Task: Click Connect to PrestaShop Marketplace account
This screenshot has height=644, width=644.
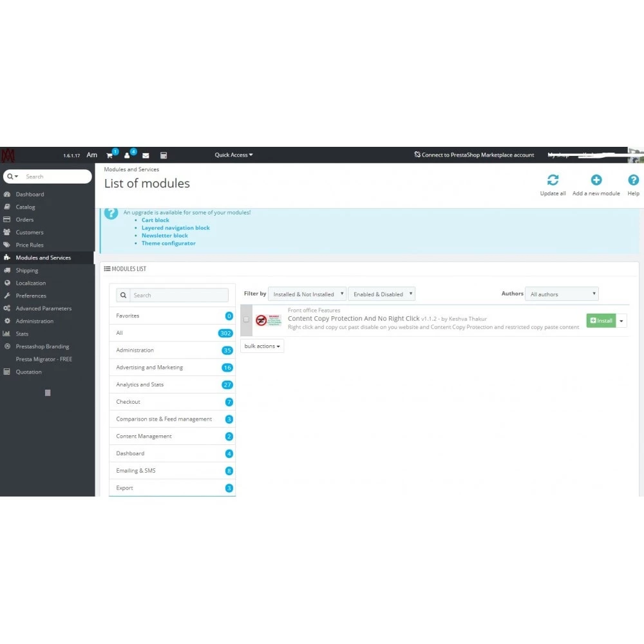Action: pyautogui.click(x=474, y=155)
